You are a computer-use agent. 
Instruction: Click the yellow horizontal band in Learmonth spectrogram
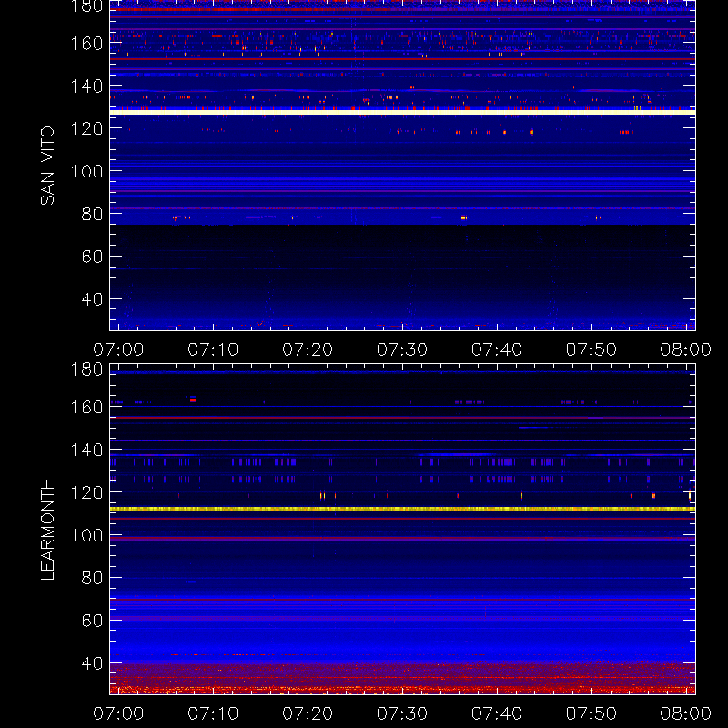(402, 509)
